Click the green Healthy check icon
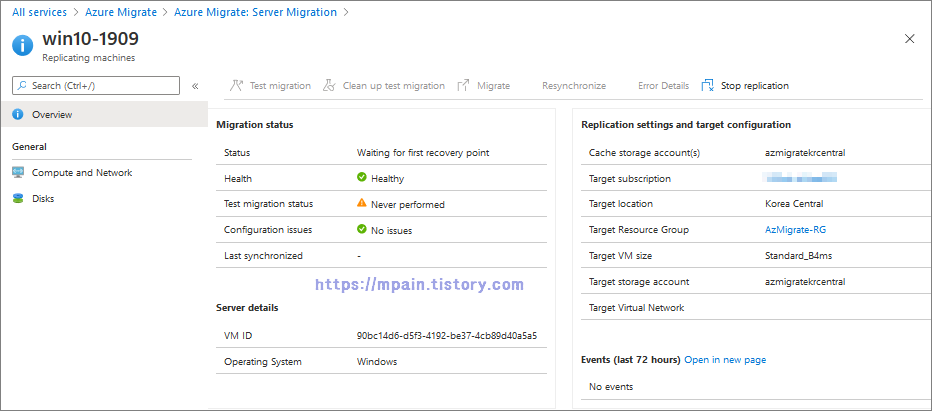 click(361, 177)
